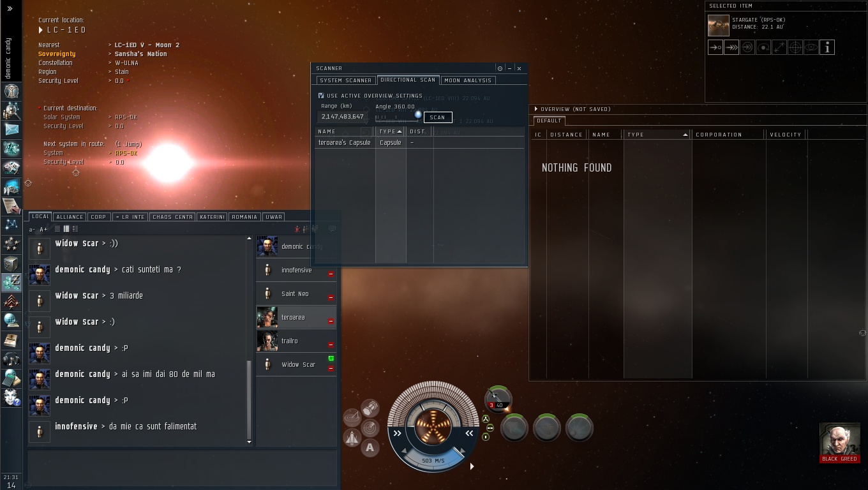Open the cube assets icon in Neocom
The width and height of the screenshot is (868, 490).
[11, 263]
